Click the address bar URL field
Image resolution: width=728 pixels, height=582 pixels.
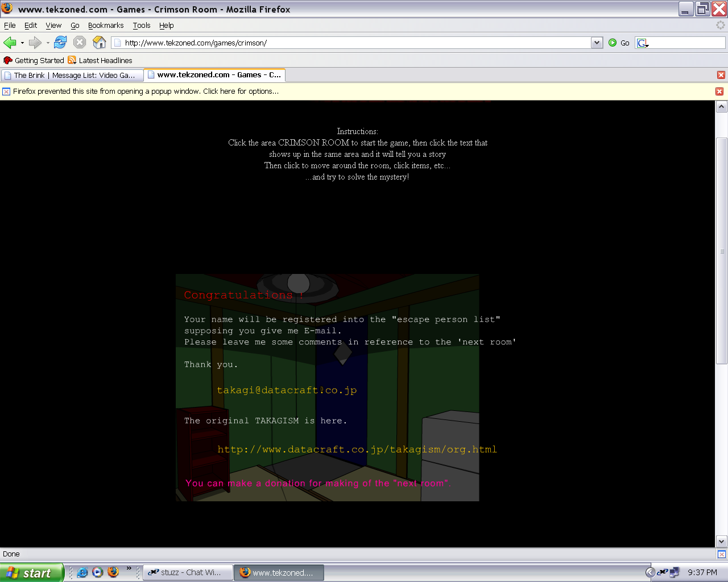tap(353, 43)
